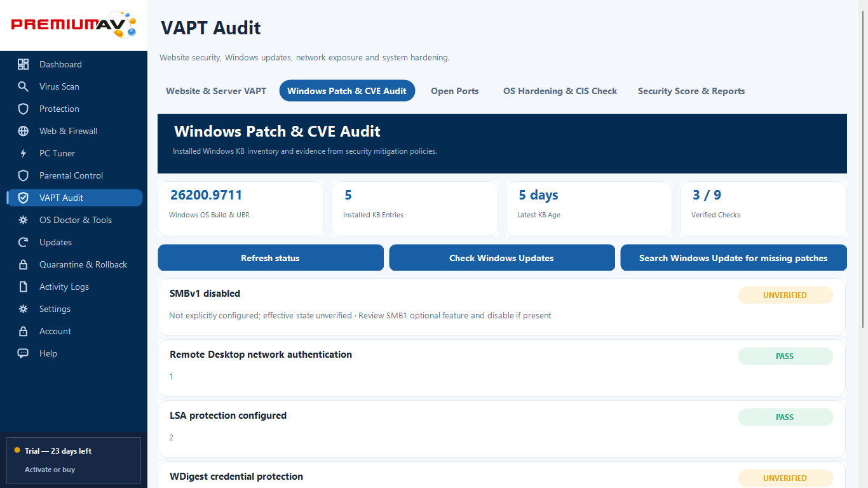Viewport: 868px width, 488px height.
Task: Click the Installed KB Entries card
Action: click(x=415, y=208)
